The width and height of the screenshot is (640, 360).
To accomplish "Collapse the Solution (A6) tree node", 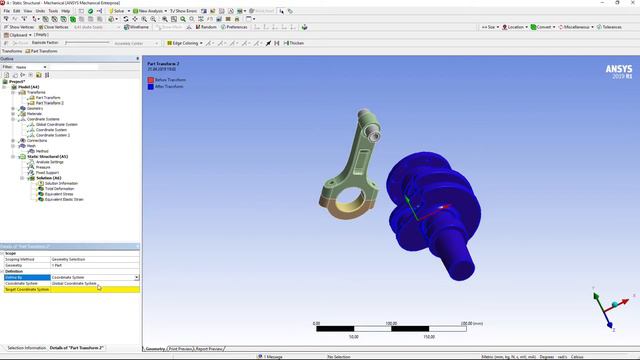I will point(22,178).
